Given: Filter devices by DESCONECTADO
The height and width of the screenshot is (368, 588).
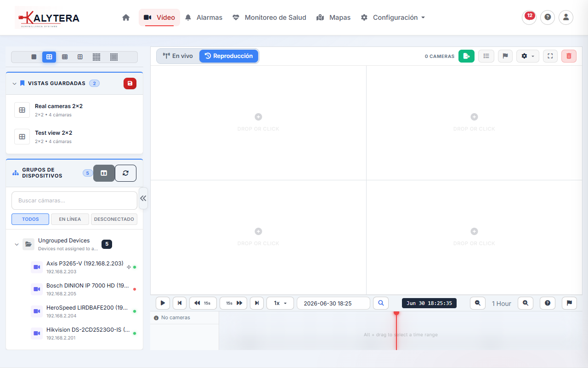Looking at the screenshot, I should pos(114,219).
